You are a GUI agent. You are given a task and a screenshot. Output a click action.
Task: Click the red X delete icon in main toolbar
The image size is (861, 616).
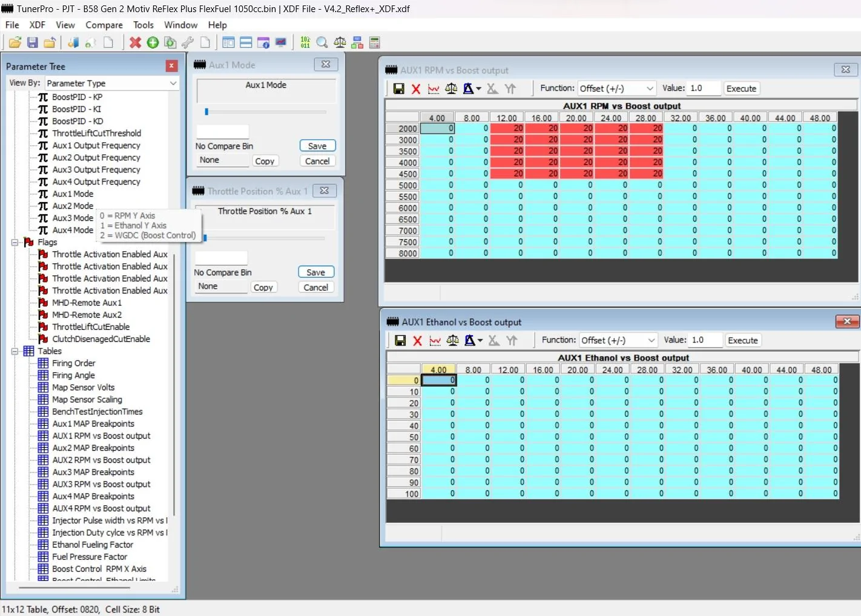(136, 42)
